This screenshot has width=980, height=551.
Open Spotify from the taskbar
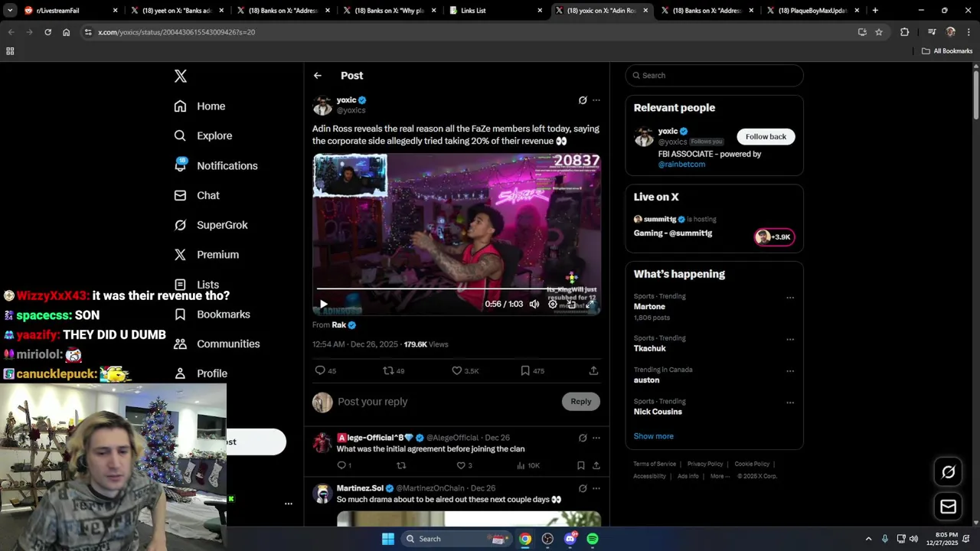[593, 539]
